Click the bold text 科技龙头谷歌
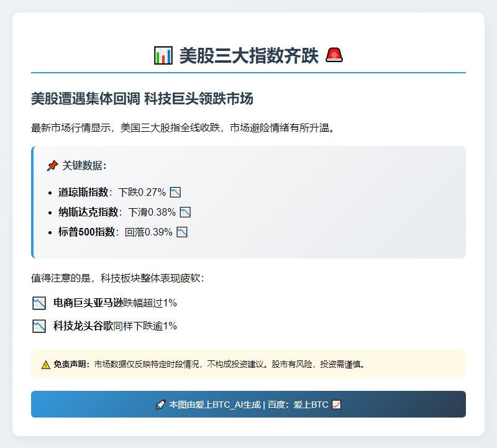The image size is (497, 448). 83,326
